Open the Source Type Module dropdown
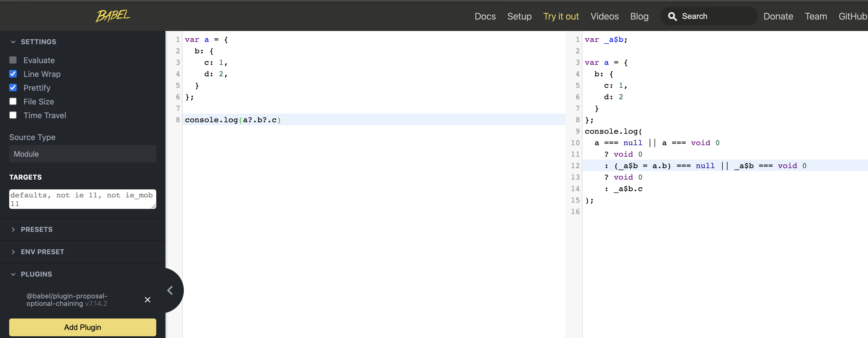The width and height of the screenshot is (868, 338). (82, 154)
